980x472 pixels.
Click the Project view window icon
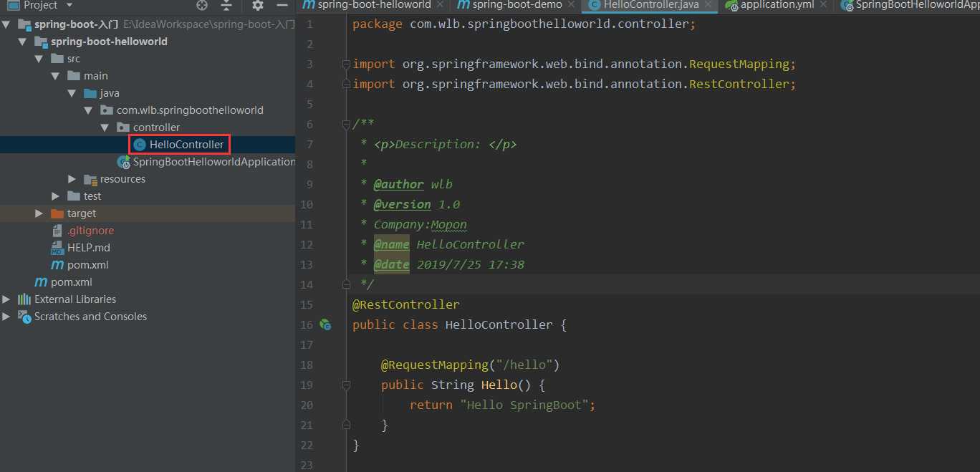12,5
